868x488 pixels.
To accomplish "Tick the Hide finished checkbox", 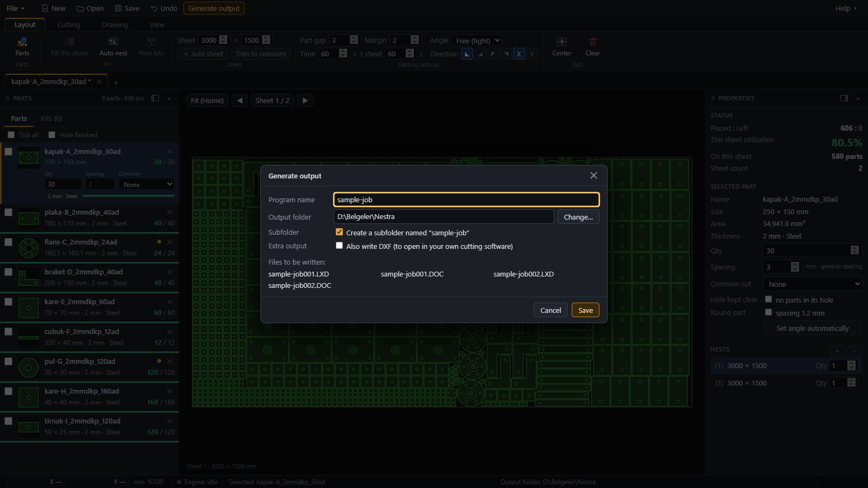I will [52, 135].
